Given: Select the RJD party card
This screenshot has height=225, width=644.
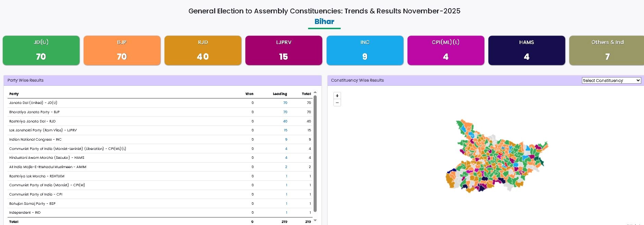Looking at the screenshot, I should tap(203, 50).
